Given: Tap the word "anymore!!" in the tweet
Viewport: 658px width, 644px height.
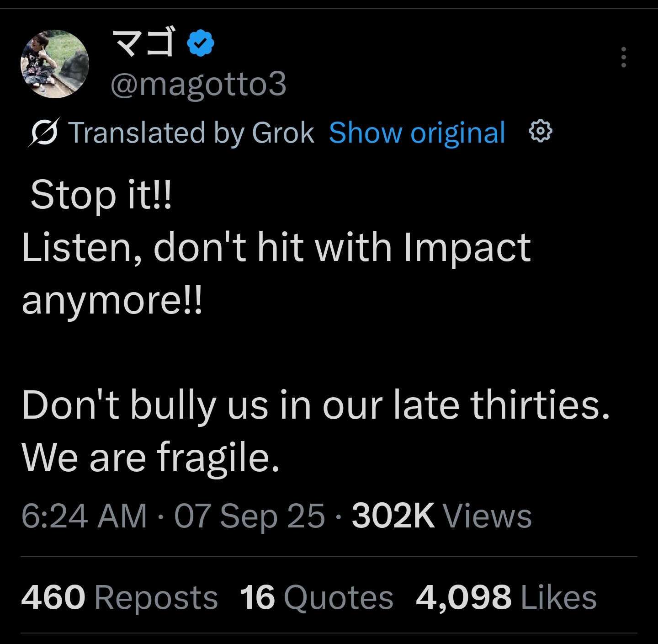Looking at the screenshot, I should coord(111,301).
